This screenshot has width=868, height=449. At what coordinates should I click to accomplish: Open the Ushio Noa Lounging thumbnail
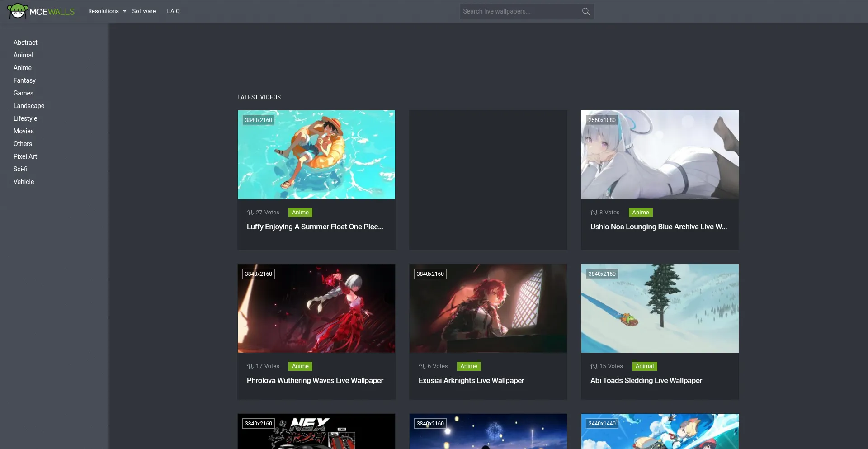660,155
